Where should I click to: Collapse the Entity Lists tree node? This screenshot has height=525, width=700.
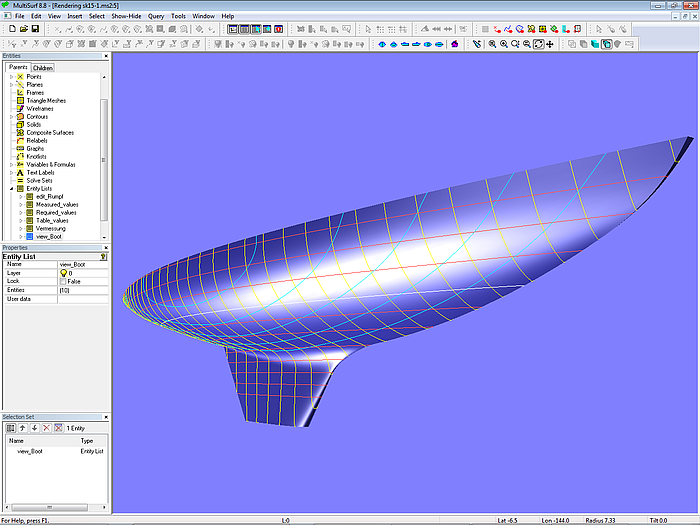tap(11, 188)
